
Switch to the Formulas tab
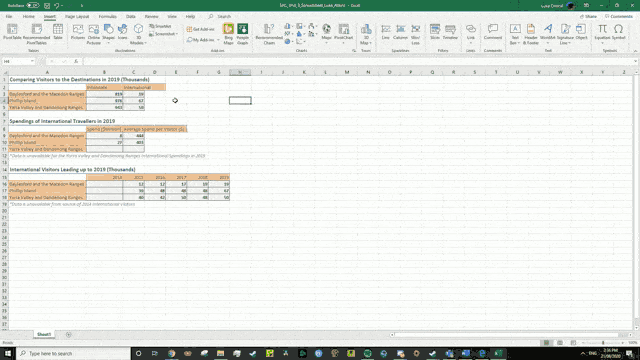coord(107,16)
